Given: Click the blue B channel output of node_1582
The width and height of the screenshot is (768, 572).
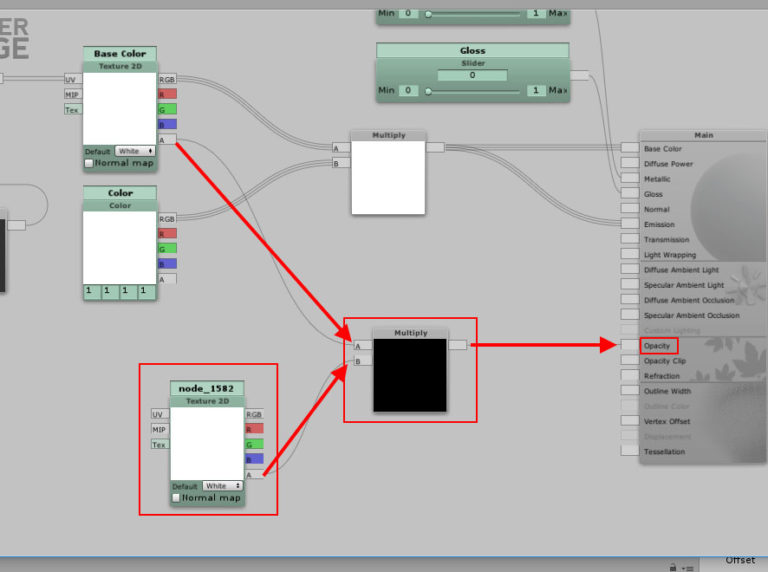Looking at the screenshot, I should click(x=255, y=459).
